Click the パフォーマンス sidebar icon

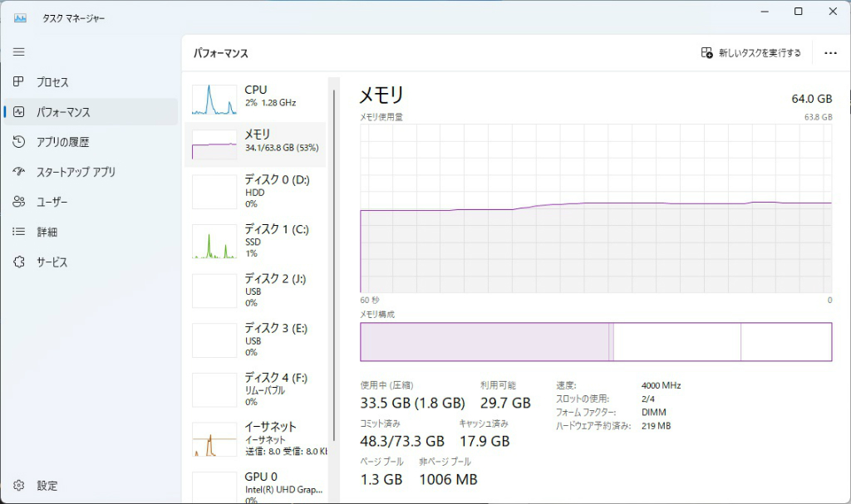click(18, 112)
